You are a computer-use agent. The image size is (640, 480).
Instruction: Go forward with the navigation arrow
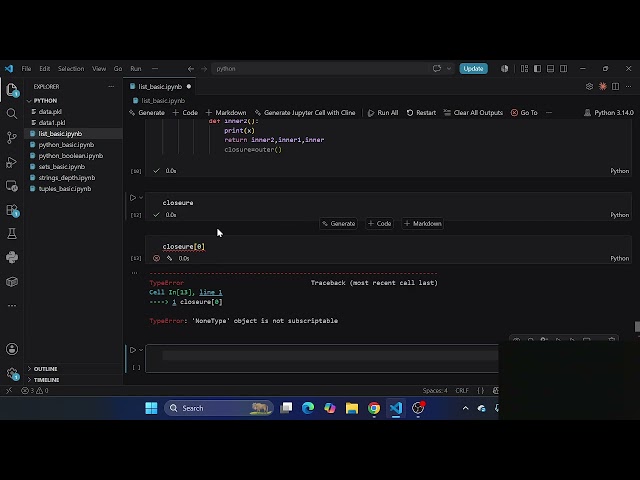(204, 69)
